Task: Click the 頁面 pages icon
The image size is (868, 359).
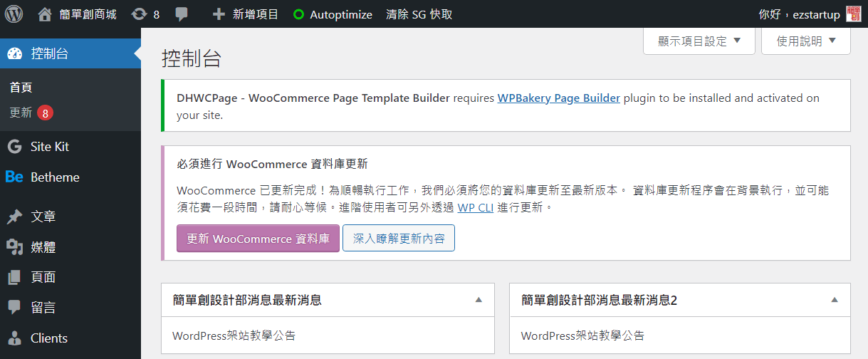Action: pos(14,277)
